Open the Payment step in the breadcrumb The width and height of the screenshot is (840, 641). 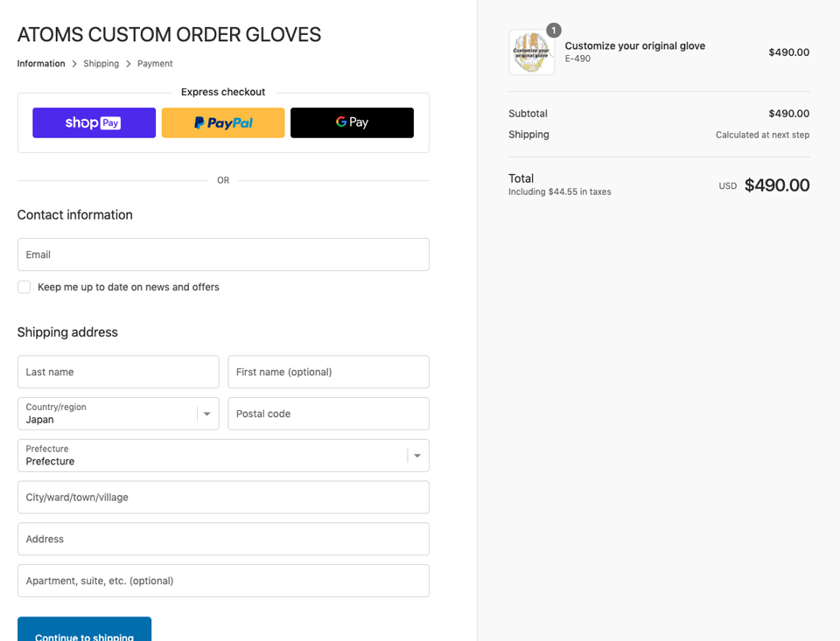click(x=155, y=63)
